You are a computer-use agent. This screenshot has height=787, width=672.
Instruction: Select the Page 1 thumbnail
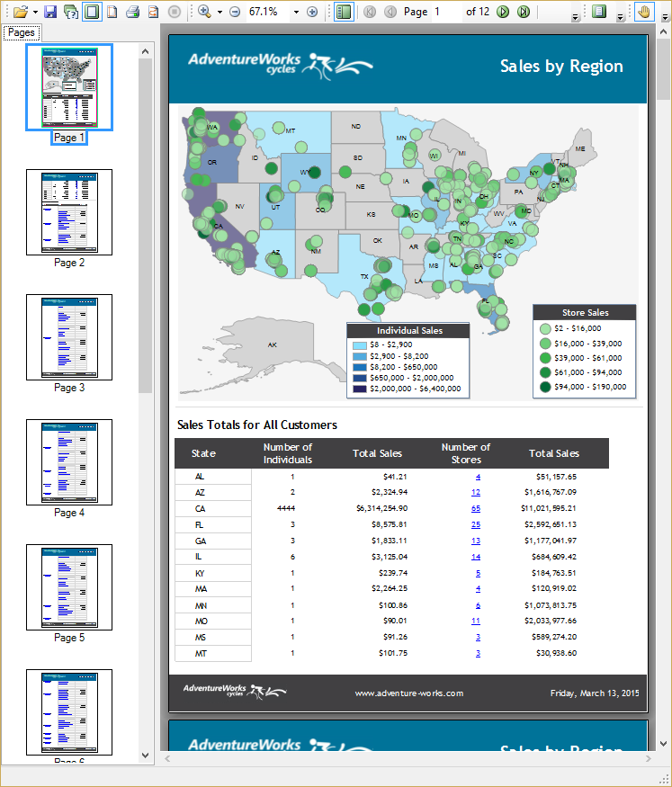(69, 87)
